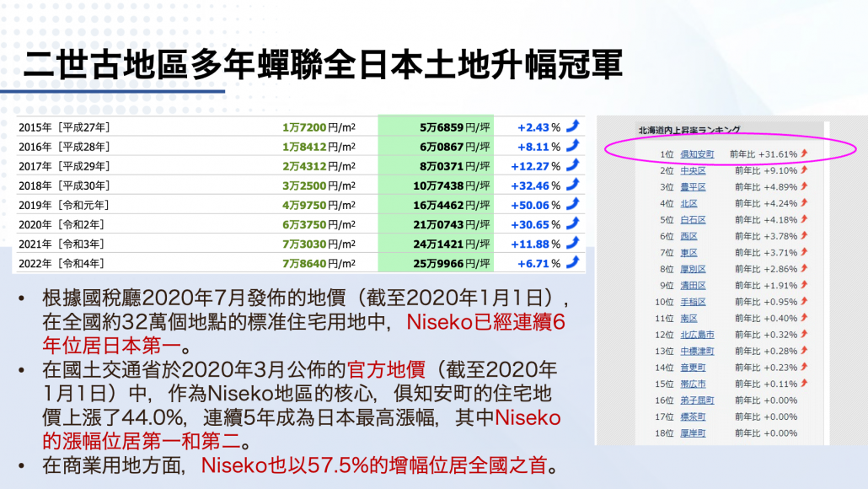Click red text Niseko已經連續6
Image resolution: width=868 pixels, height=489 pixels.
[485, 322]
